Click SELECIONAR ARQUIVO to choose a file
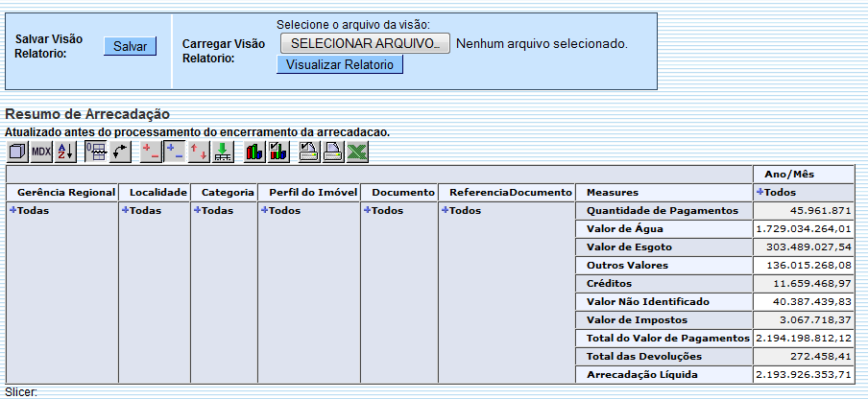The image size is (868, 399). click(365, 43)
